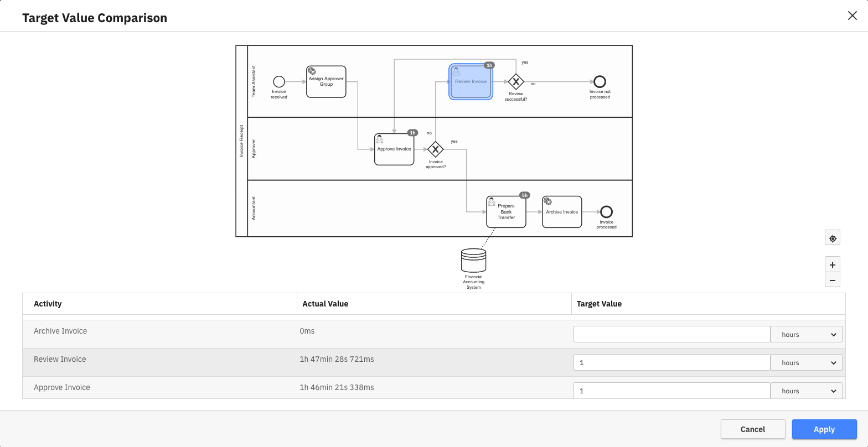Click the Archive Invoice target value field
The width and height of the screenshot is (868, 447).
[671, 334]
